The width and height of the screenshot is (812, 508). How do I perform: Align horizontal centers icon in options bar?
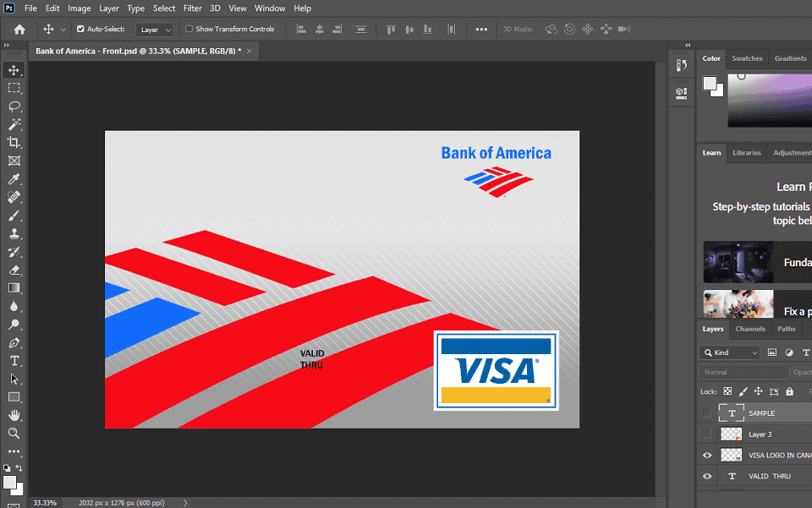pos(319,30)
